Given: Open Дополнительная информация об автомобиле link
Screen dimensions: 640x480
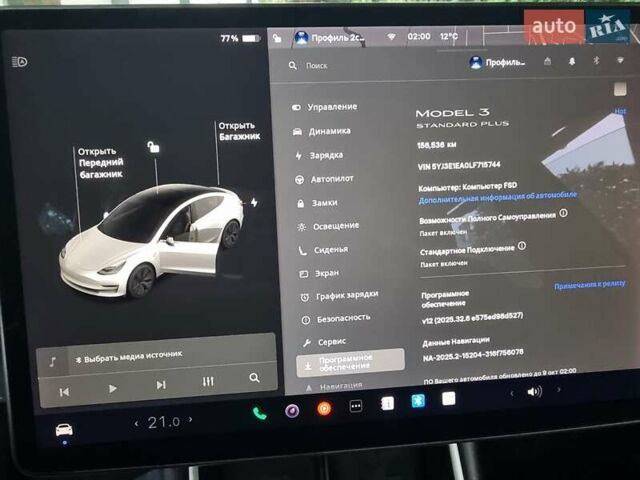Looking at the screenshot, I should 498,198.
